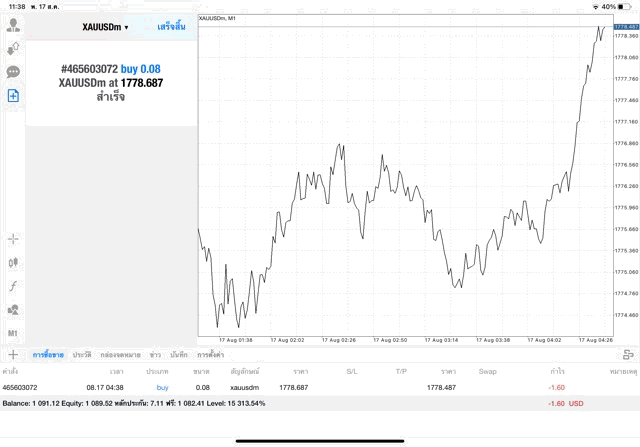640x447 pixels.
Task: Select the new order document-plus icon
Action: [x=13, y=96]
